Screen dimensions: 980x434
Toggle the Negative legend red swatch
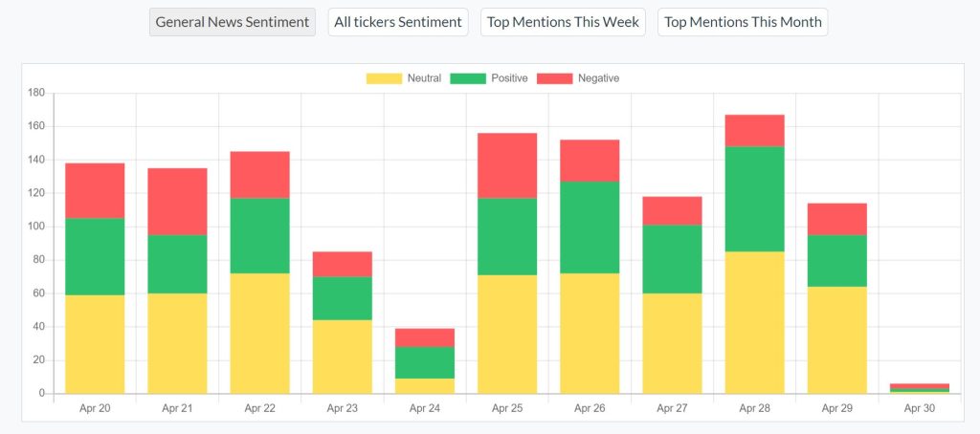click(x=554, y=78)
